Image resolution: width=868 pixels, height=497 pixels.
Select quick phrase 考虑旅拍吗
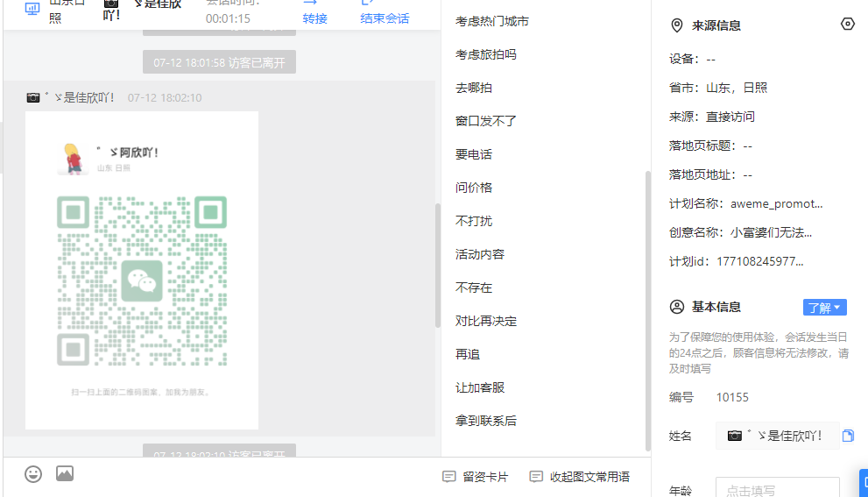click(x=486, y=55)
